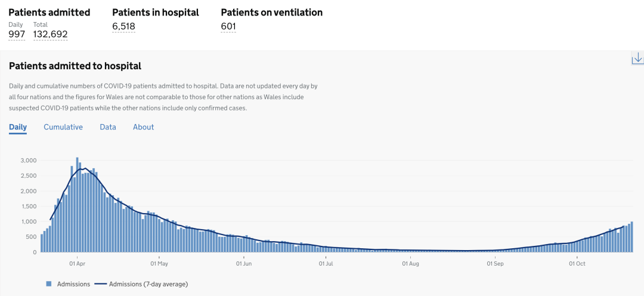Click the 'Patients on ventilation' heading

tap(272, 13)
